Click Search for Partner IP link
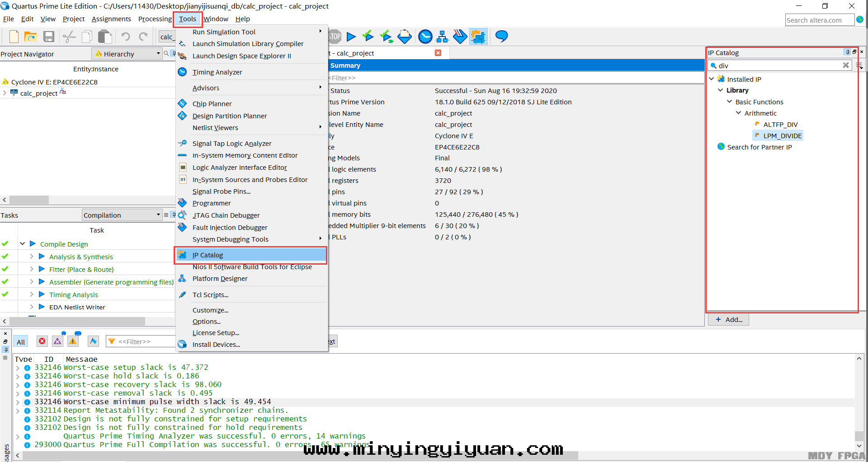The height and width of the screenshot is (462, 868). click(x=759, y=147)
